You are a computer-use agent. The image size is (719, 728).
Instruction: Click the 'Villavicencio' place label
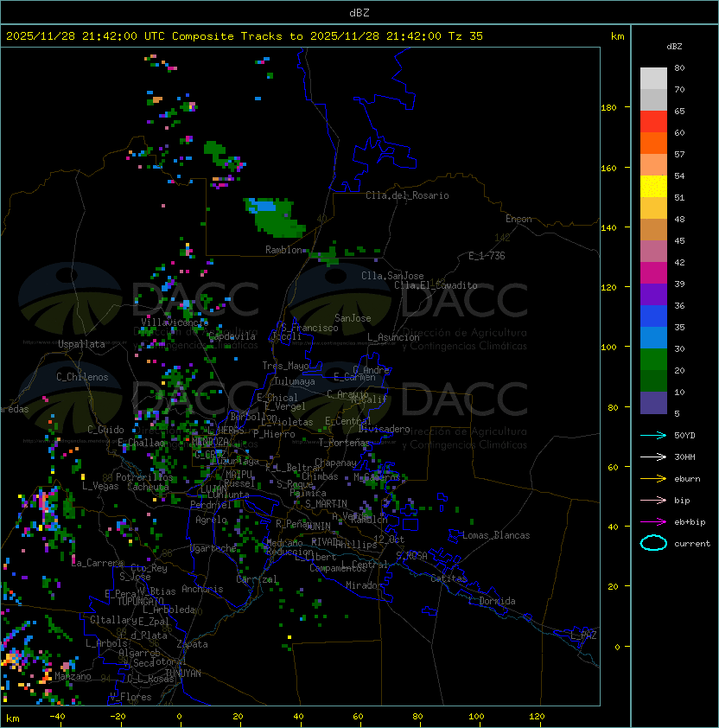click(175, 322)
